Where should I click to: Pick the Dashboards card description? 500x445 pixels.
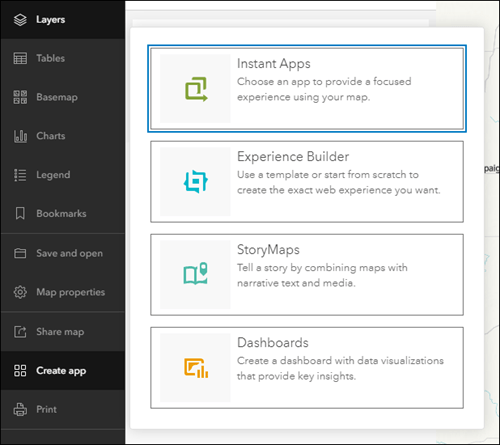[x=340, y=368]
